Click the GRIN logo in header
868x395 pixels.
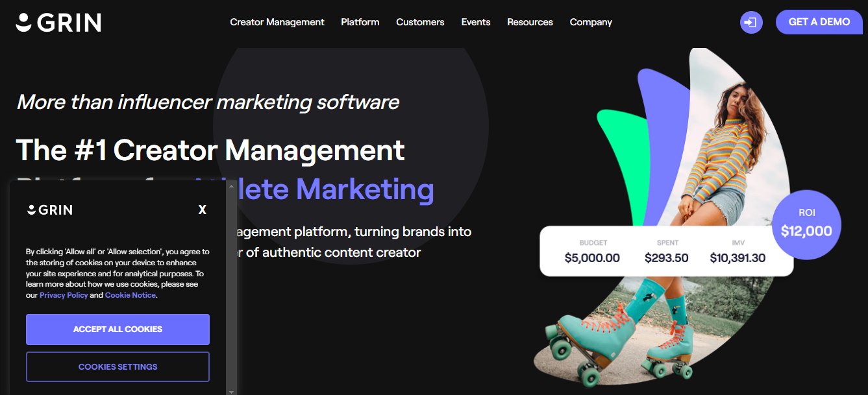pyautogui.click(x=58, y=23)
